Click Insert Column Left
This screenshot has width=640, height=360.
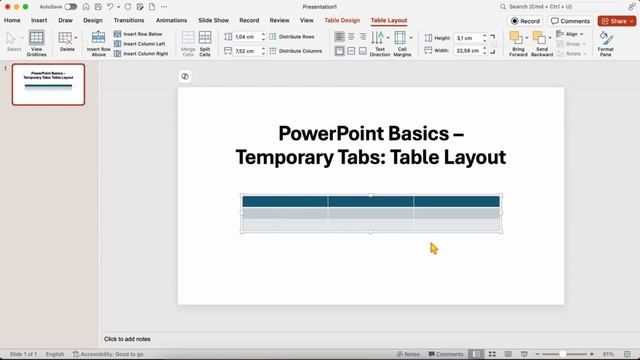pos(140,44)
